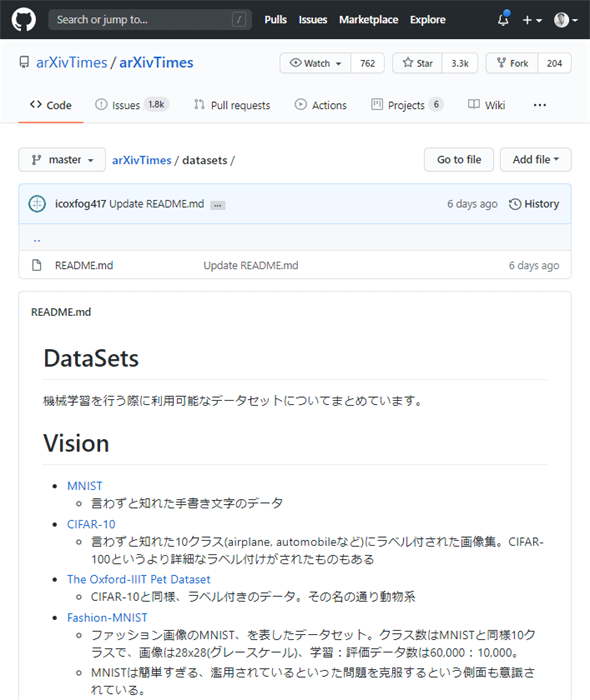Click Go to file button
The image size is (590, 700).
(x=459, y=159)
